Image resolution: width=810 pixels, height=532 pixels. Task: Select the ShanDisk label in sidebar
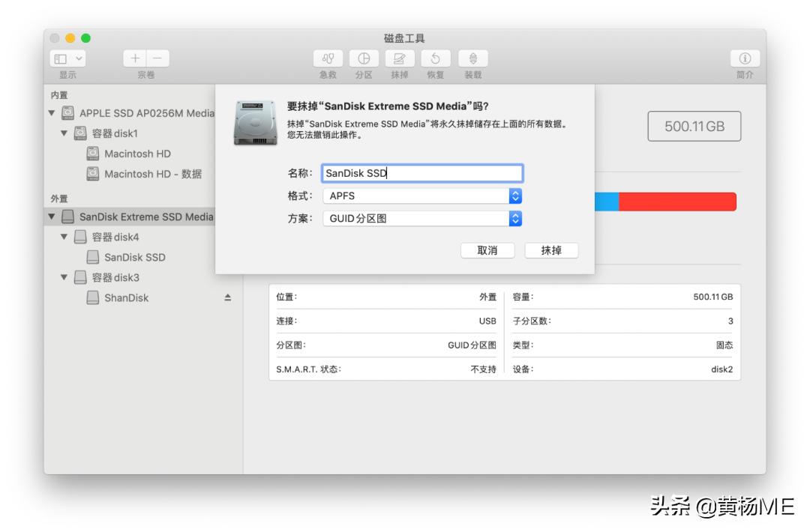point(127,297)
